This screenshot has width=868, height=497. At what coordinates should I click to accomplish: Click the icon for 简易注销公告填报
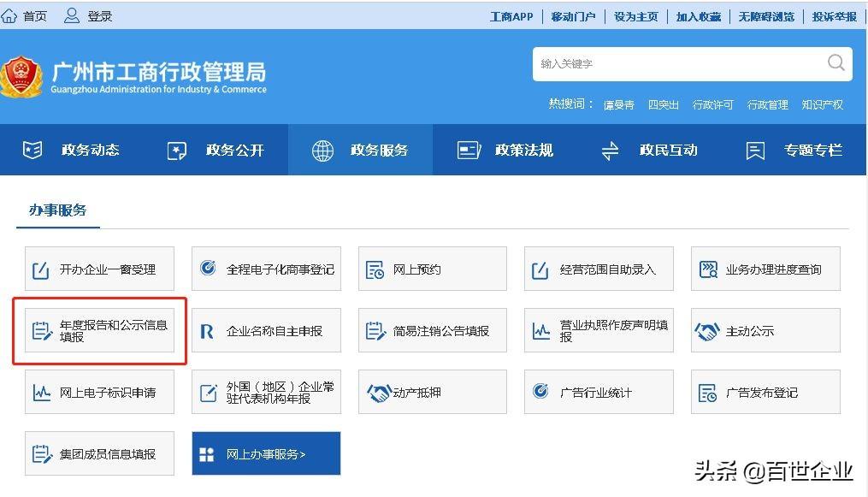(x=375, y=331)
